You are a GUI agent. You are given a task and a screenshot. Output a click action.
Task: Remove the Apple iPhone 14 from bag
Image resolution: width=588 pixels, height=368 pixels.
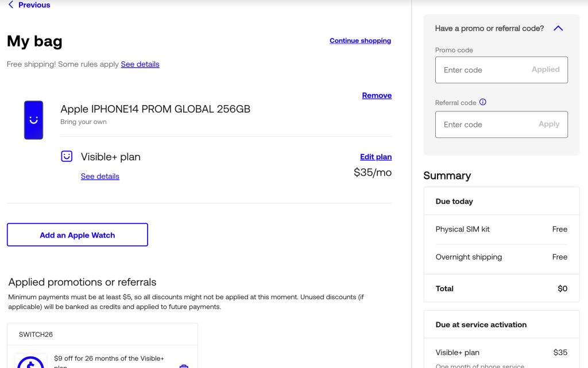click(377, 96)
